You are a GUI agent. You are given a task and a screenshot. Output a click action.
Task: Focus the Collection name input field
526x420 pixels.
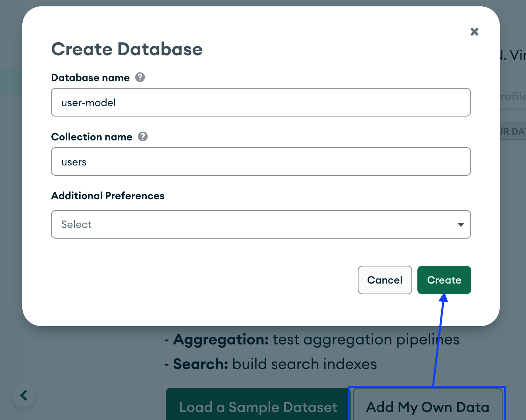tap(261, 161)
